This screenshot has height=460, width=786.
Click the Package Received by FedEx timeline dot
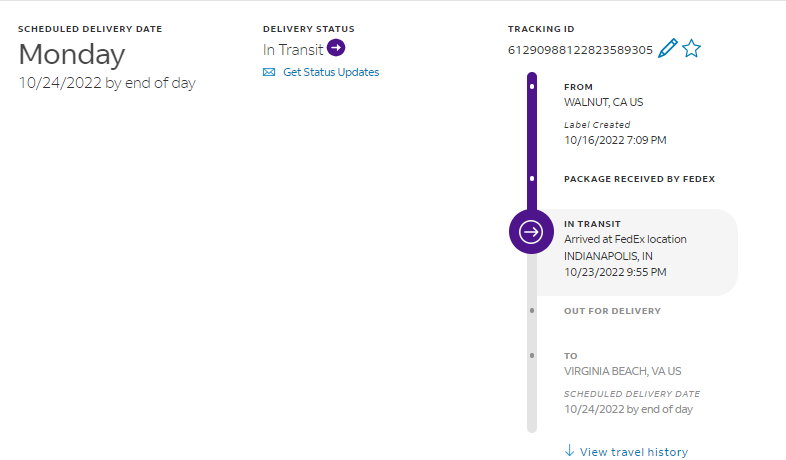532,179
